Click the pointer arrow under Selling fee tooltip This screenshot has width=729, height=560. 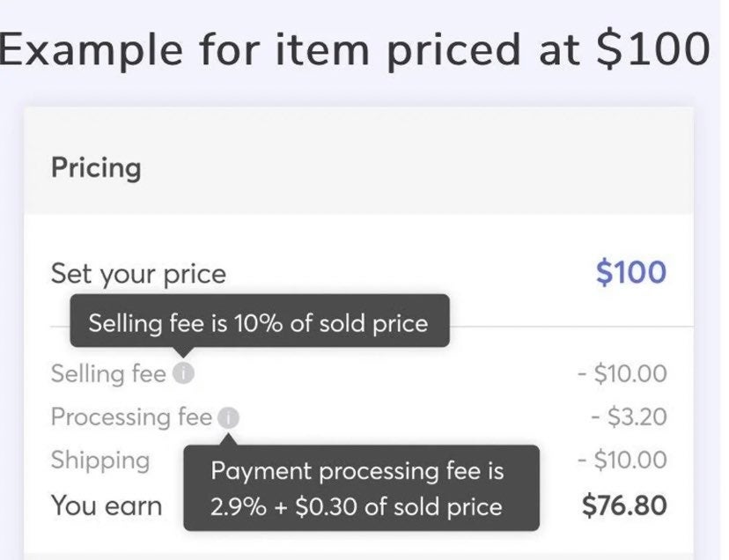[x=183, y=352]
